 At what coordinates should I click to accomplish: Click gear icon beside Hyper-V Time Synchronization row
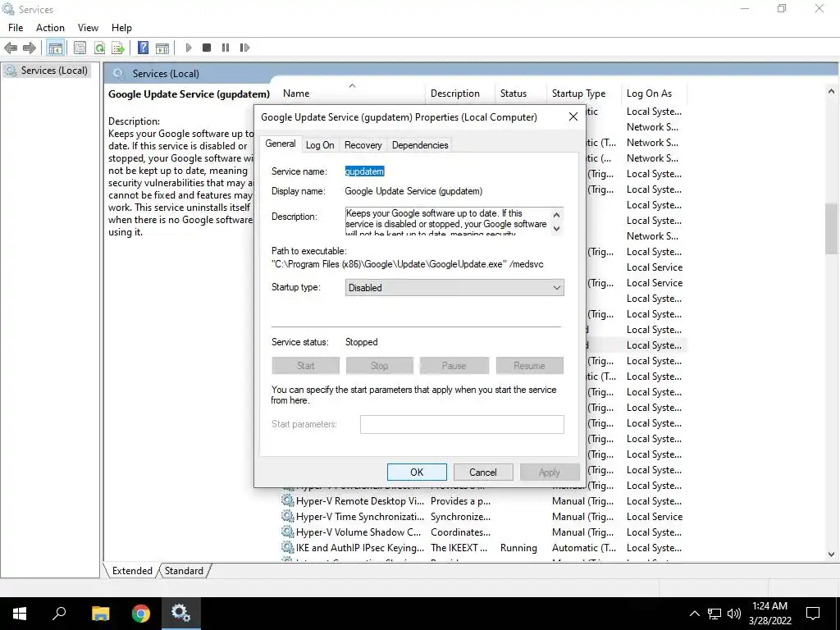pyautogui.click(x=288, y=517)
